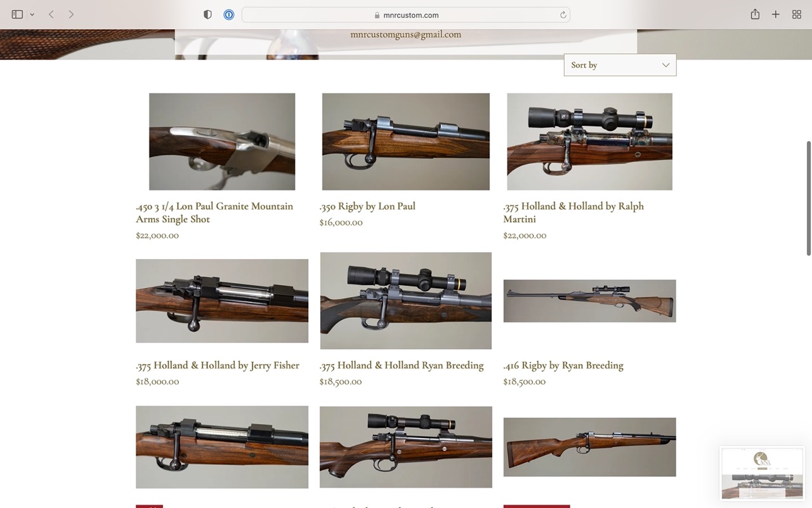The width and height of the screenshot is (812, 508).
Task: Open the Share menu icon
Action: [x=755, y=15]
